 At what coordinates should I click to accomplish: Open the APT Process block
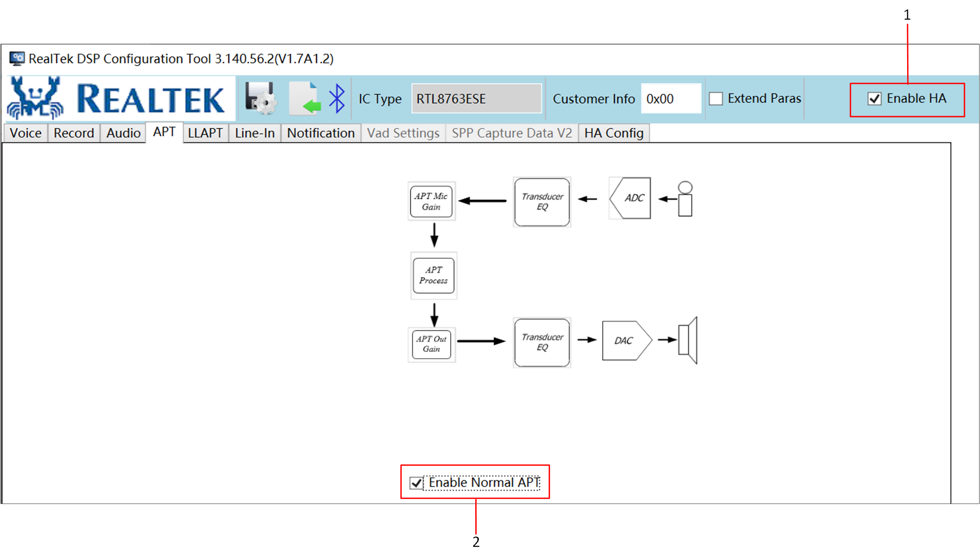coord(434,275)
